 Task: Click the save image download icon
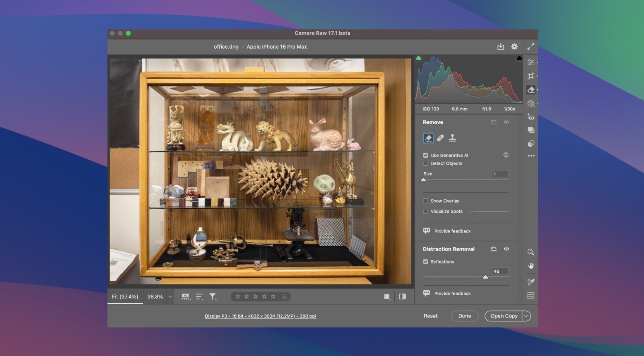[500, 47]
